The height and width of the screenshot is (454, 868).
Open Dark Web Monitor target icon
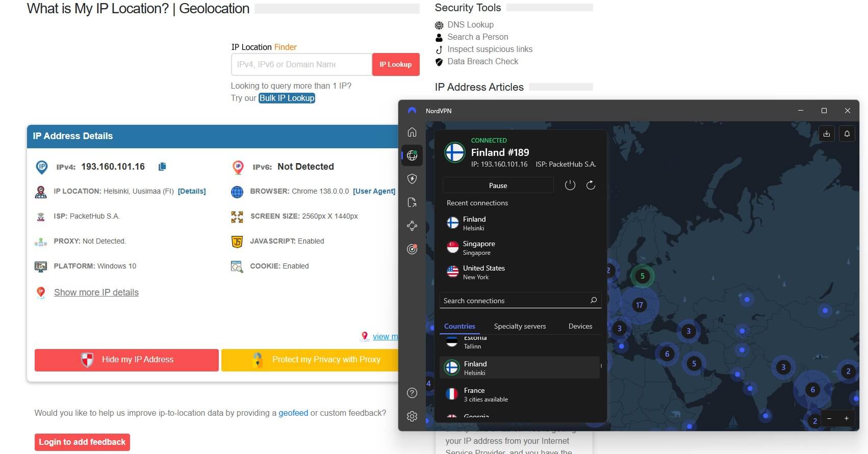click(412, 249)
